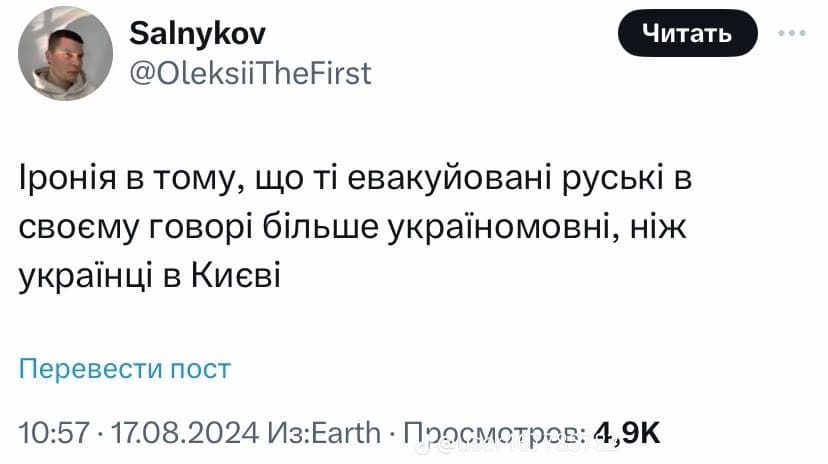The width and height of the screenshot is (828, 464).
Task: Click the 4,9K views count
Action: tap(627, 433)
